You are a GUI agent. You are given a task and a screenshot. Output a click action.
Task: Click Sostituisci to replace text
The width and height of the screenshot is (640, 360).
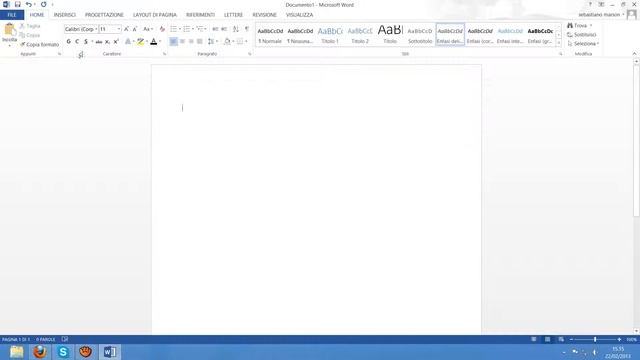(582, 35)
